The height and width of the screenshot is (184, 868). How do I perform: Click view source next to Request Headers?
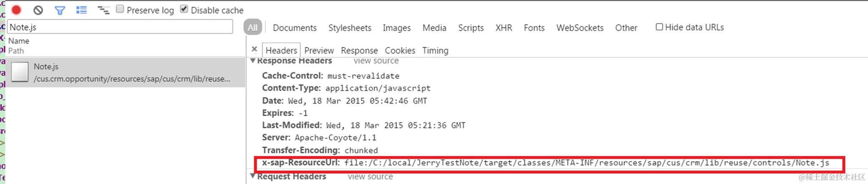370,176
